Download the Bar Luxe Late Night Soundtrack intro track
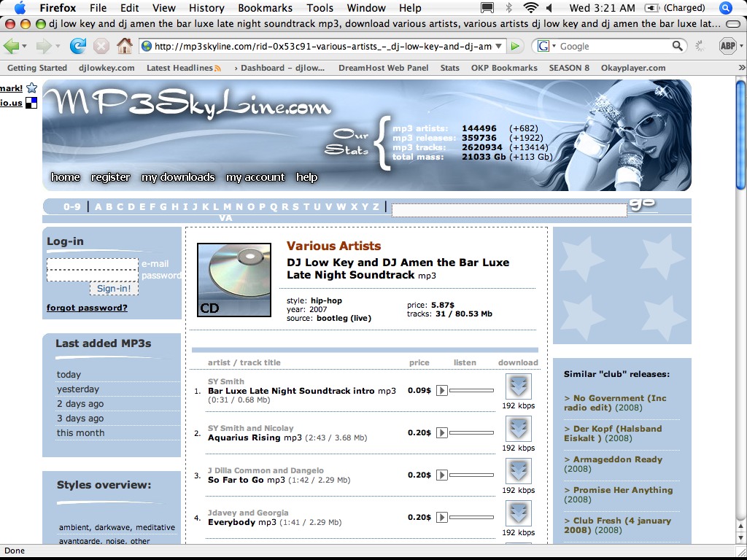Image resolution: width=747 pixels, height=560 pixels. pos(519,386)
